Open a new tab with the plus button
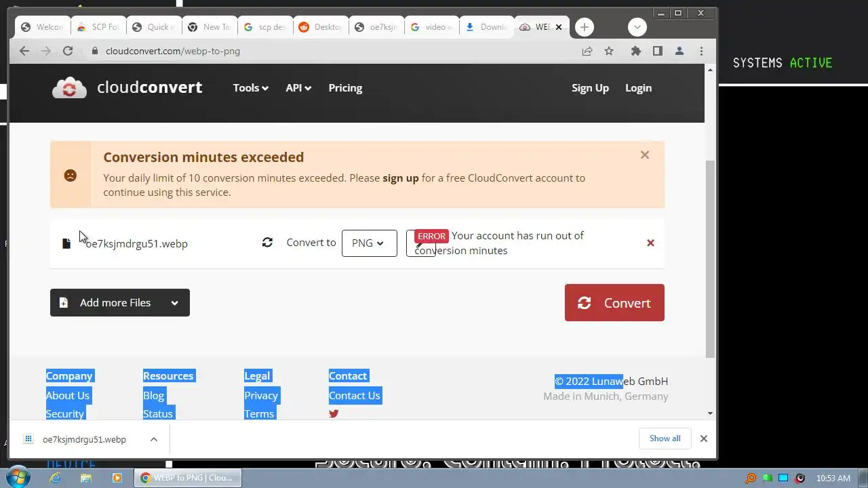868x488 pixels. pyautogui.click(x=585, y=27)
